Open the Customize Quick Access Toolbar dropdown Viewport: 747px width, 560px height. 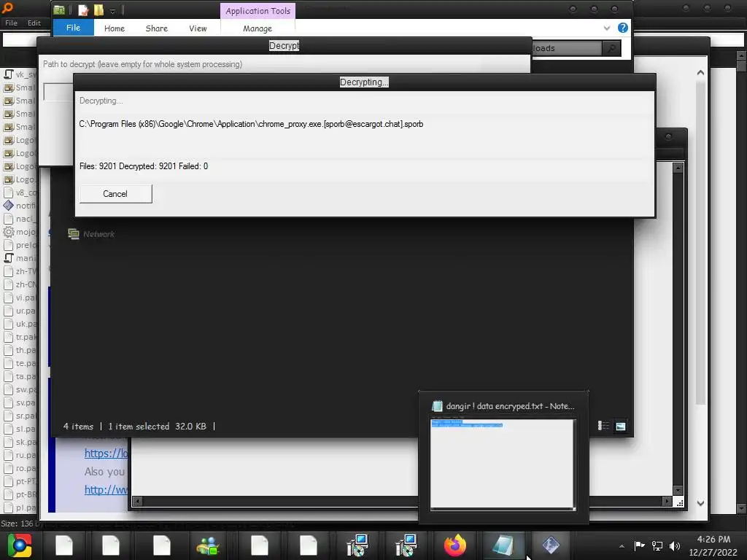(112, 11)
